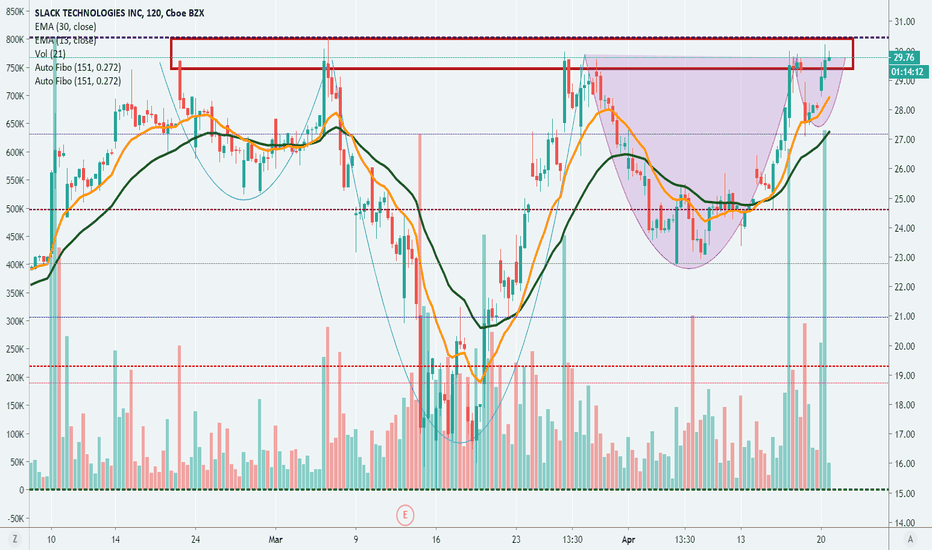Click 300K volume scale label
932x550 pixels.
[15, 321]
